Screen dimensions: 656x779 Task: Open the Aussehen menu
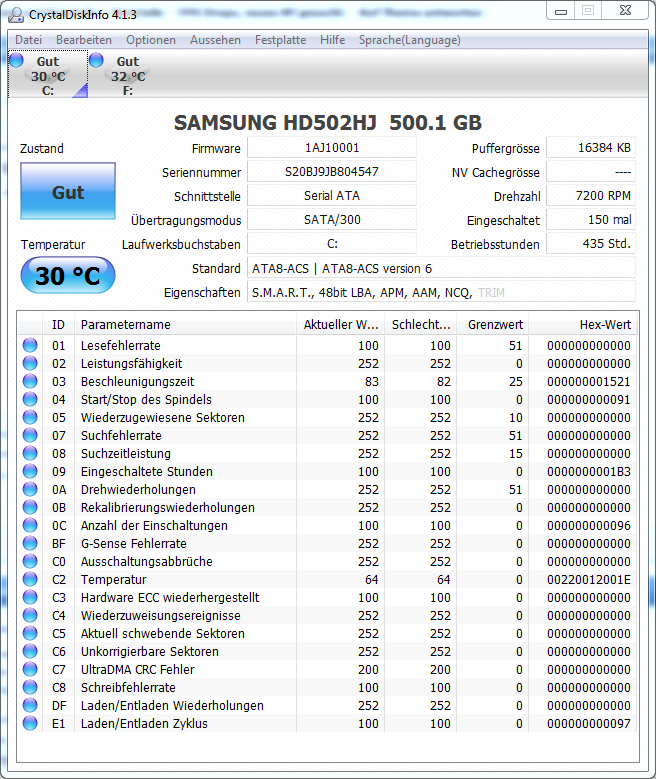pos(215,40)
